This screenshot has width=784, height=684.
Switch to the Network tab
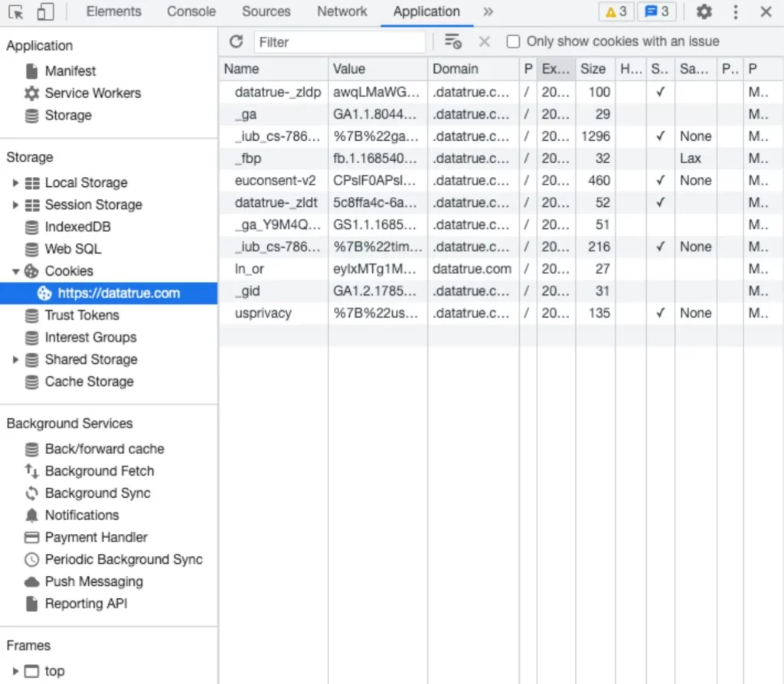pyautogui.click(x=341, y=11)
